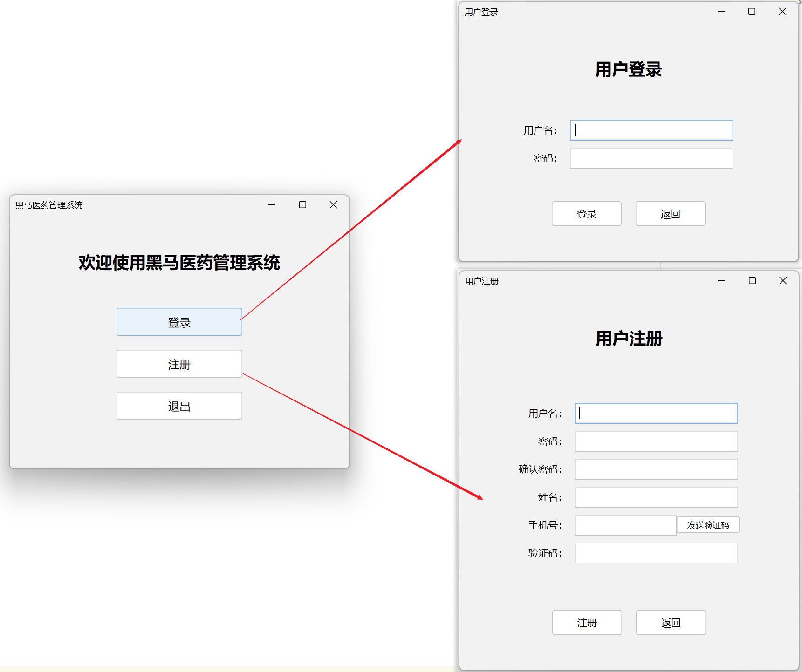Select the 手机号 input field

coord(625,525)
